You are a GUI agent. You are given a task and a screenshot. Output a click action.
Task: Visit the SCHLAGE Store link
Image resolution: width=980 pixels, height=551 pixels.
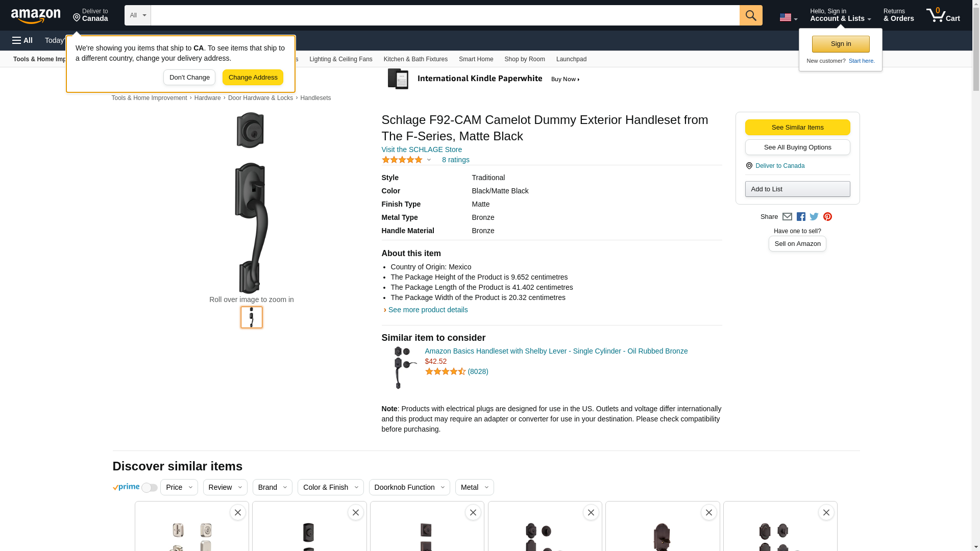(422, 149)
